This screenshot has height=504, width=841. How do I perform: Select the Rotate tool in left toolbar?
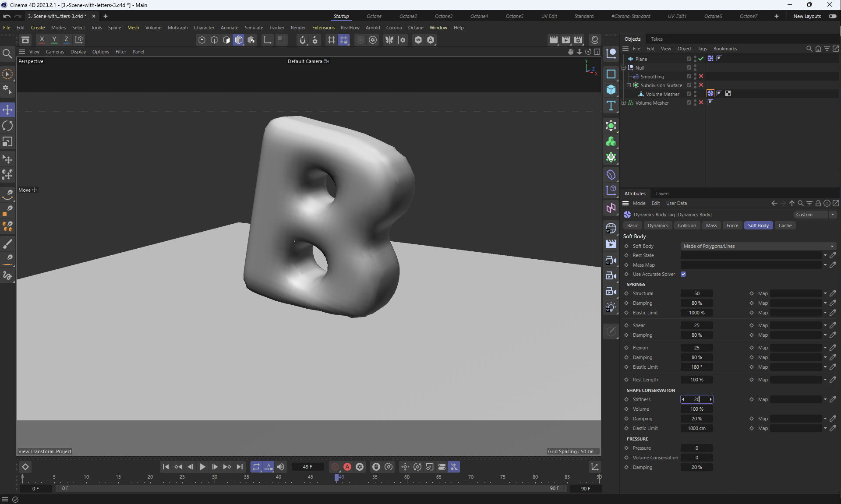(x=7, y=126)
